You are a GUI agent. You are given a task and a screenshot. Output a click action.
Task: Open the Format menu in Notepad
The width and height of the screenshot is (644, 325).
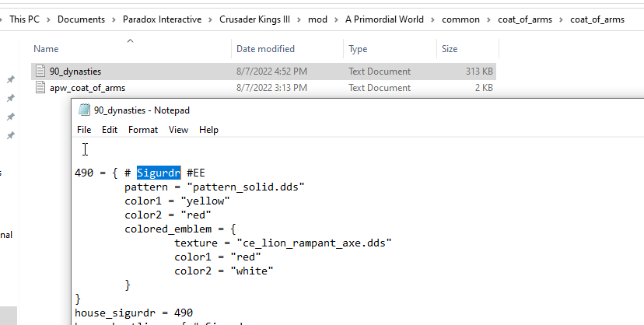143,130
